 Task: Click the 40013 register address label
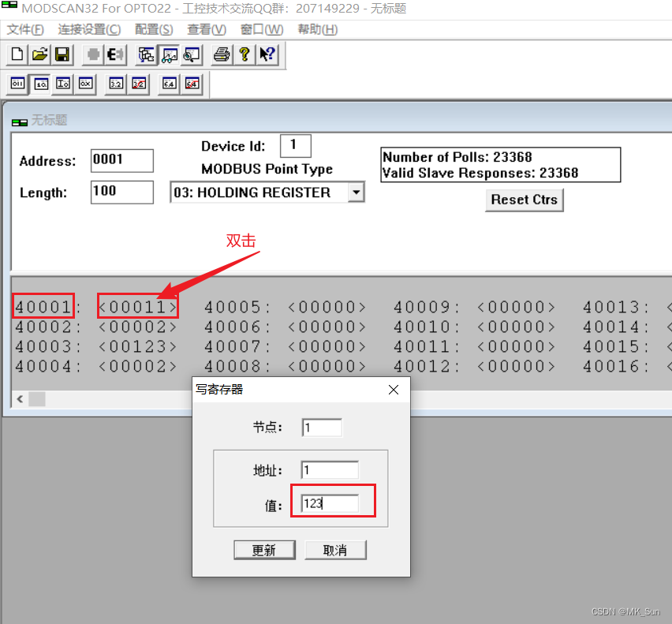point(615,307)
